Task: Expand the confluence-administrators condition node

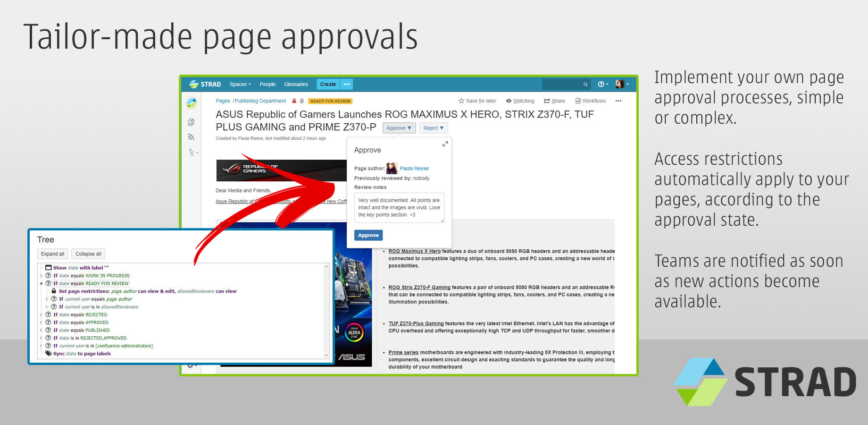Action: (x=41, y=346)
